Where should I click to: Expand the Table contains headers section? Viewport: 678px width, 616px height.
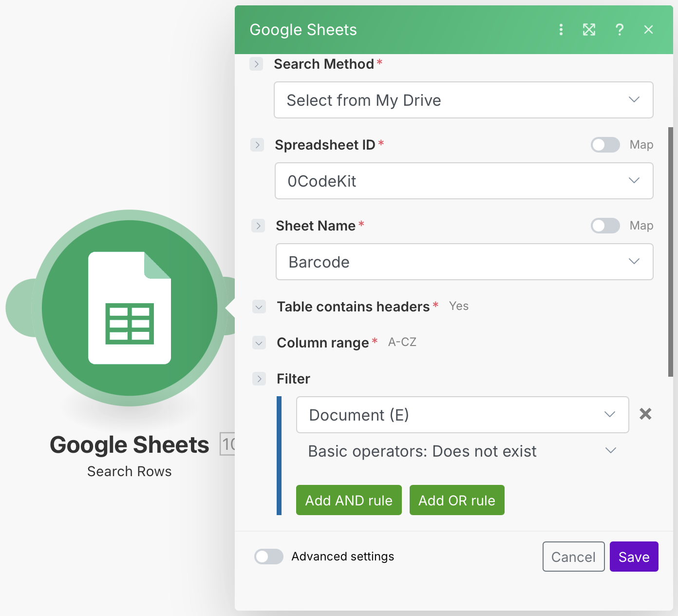pos(259,307)
